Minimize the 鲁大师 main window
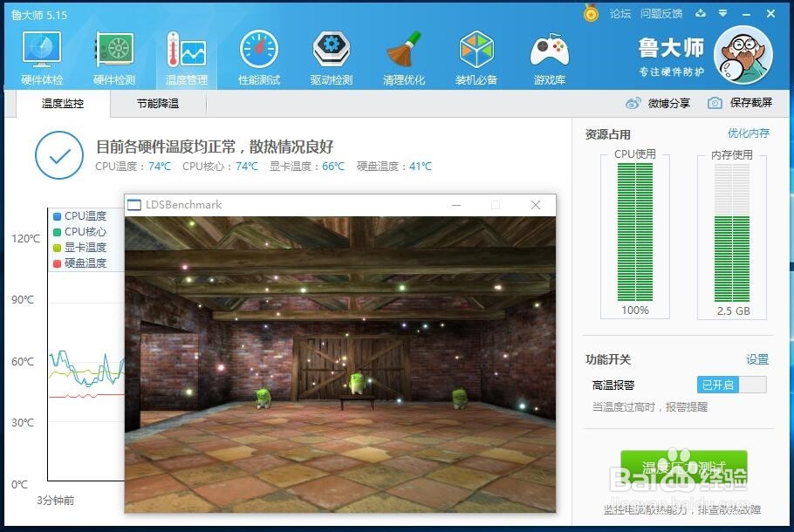 (x=746, y=14)
